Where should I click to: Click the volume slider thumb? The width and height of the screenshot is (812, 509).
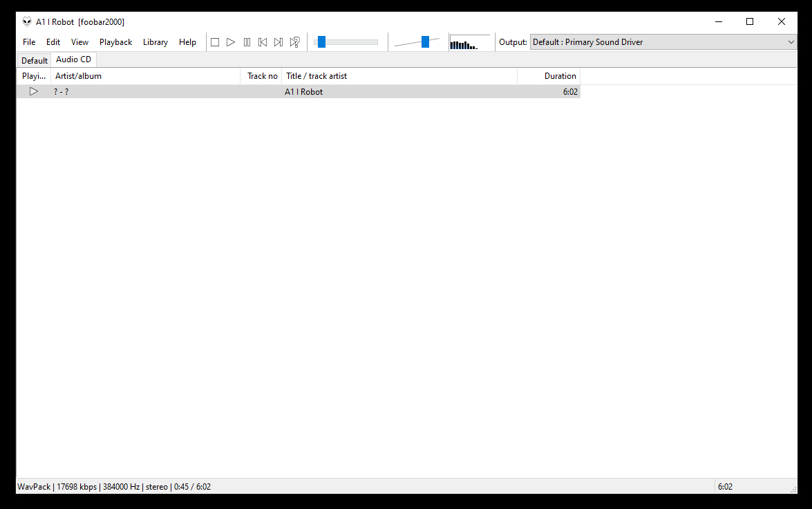click(x=425, y=42)
